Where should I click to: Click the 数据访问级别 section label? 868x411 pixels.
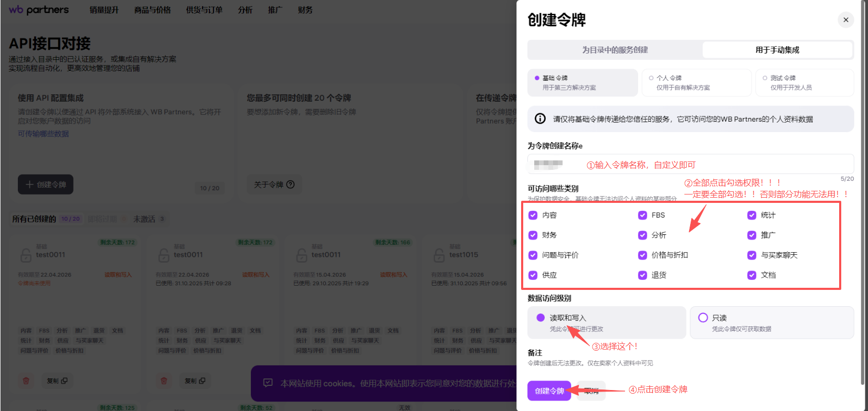click(x=549, y=298)
